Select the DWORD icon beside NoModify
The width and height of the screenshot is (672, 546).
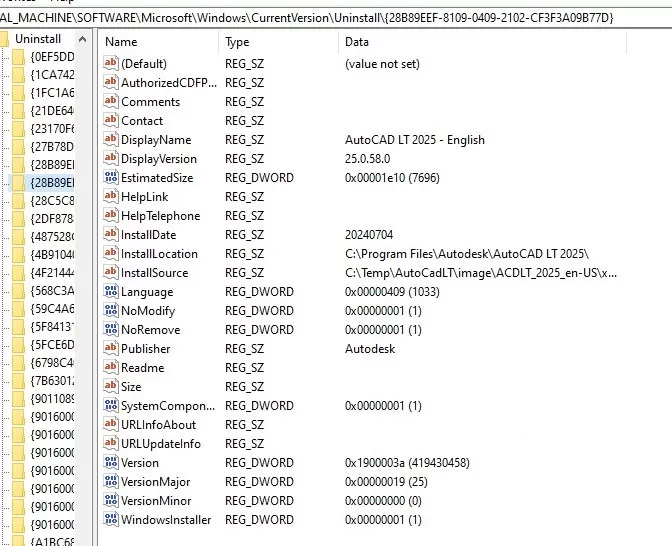[x=111, y=310]
